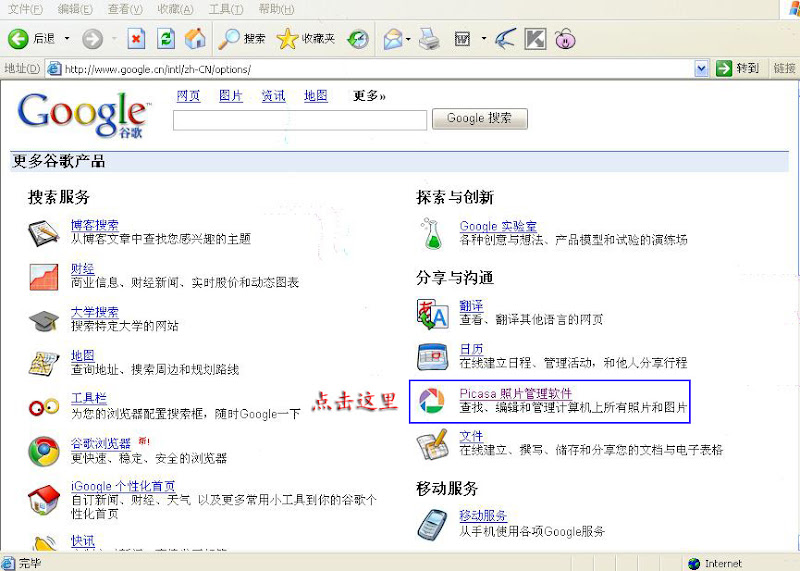This screenshot has width=800, height=571.
Task: Open the 帮助(H) menu
Action: coord(276,9)
